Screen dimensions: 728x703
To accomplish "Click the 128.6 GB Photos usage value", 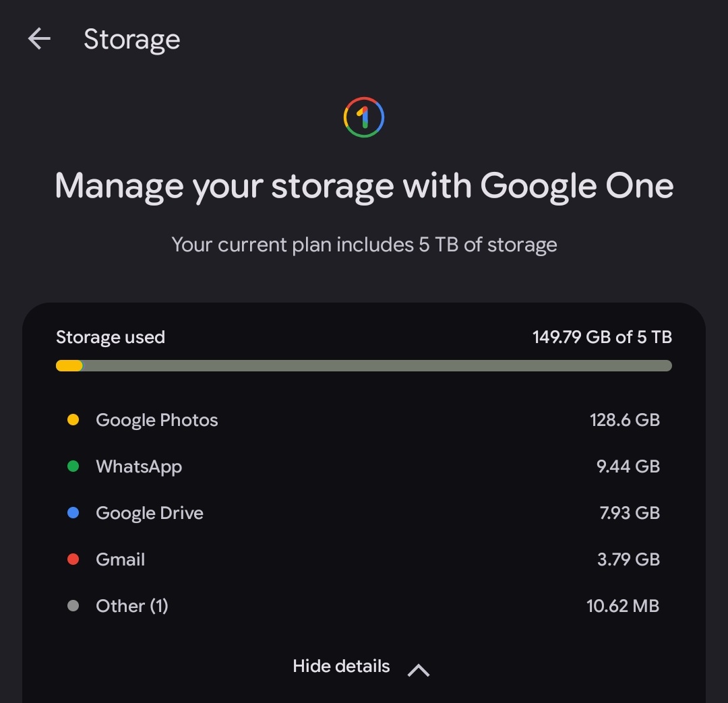I will [x=624, y=420].
